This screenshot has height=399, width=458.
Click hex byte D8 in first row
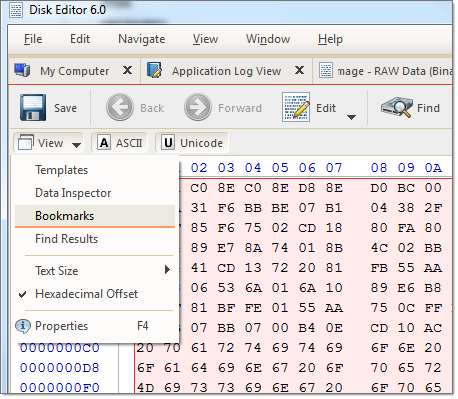[x=307, y=188]
